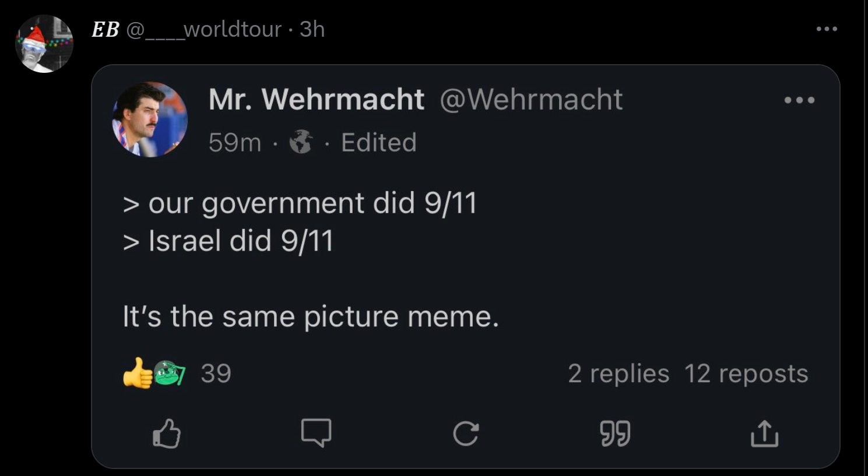The width and height of the screenshot is (868, 476).
Task: Like the Mr. Wehrmacht post
Action: (167, 433)
